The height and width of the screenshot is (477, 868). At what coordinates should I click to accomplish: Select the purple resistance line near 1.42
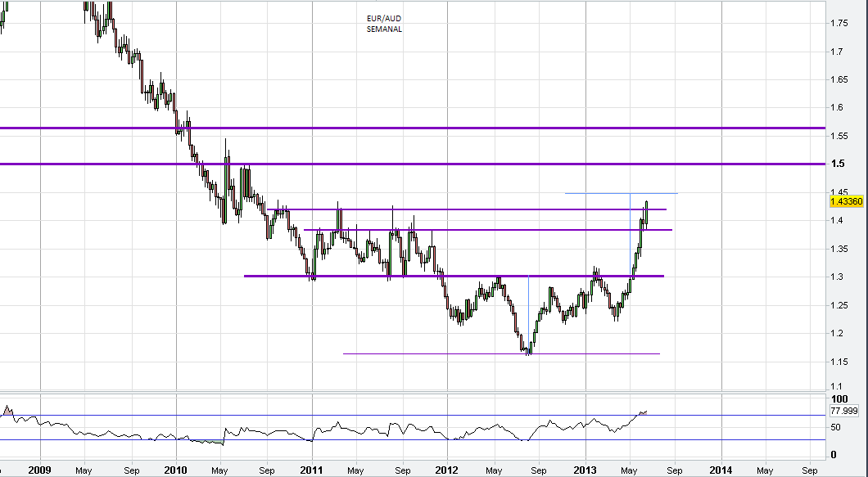coord(467,209)
